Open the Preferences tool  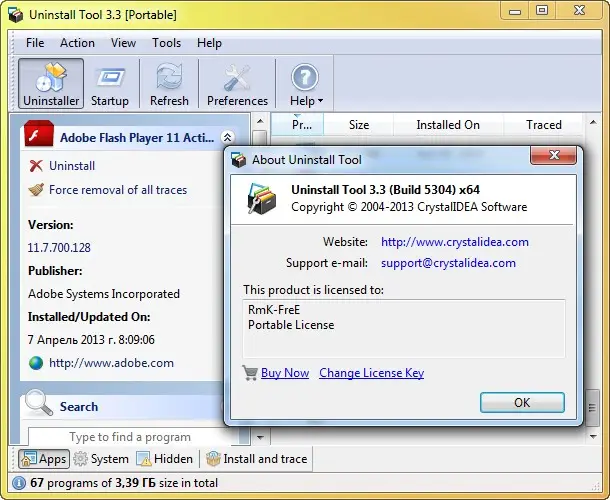point(237,83)
